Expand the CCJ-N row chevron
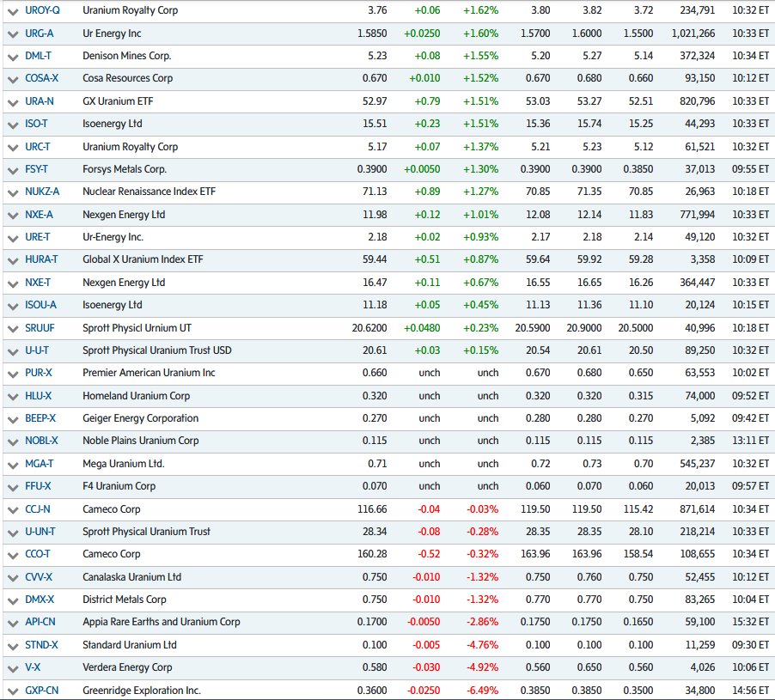 13,509
